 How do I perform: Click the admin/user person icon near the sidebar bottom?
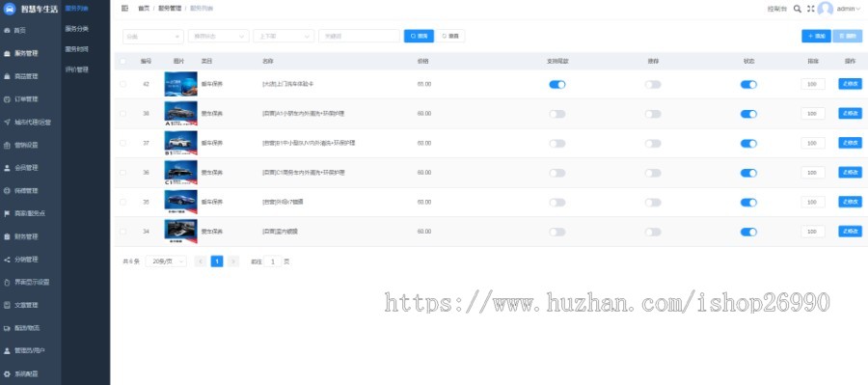click(x=7, y=350)
